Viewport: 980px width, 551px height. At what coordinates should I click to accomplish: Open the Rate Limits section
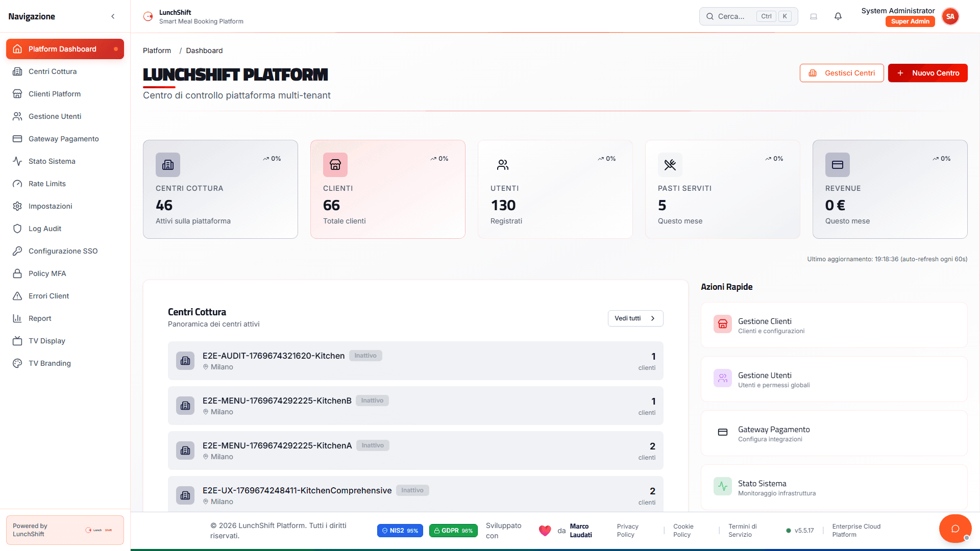point(46,183)
